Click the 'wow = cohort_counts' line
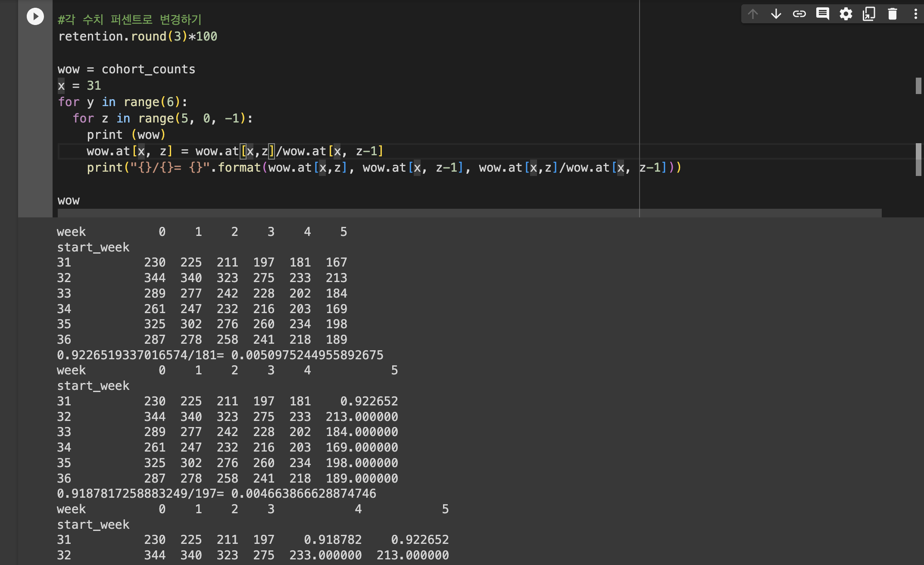The height and width of the screenshot is (565, 924). pyautogui.click(x=127, y=69)
